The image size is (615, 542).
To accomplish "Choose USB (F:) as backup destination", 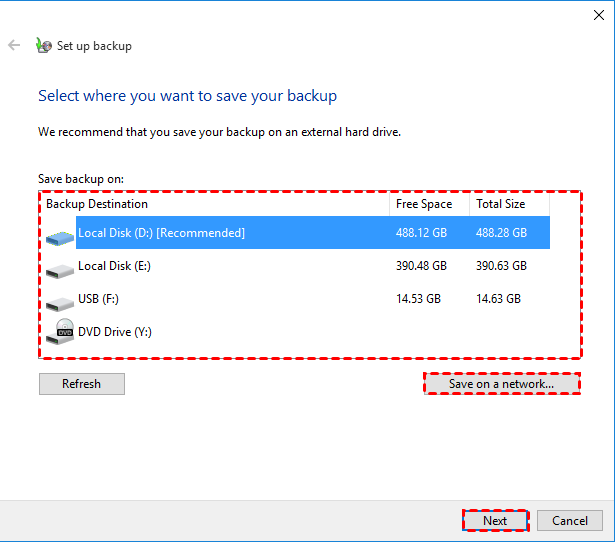I will coord(98,299).
